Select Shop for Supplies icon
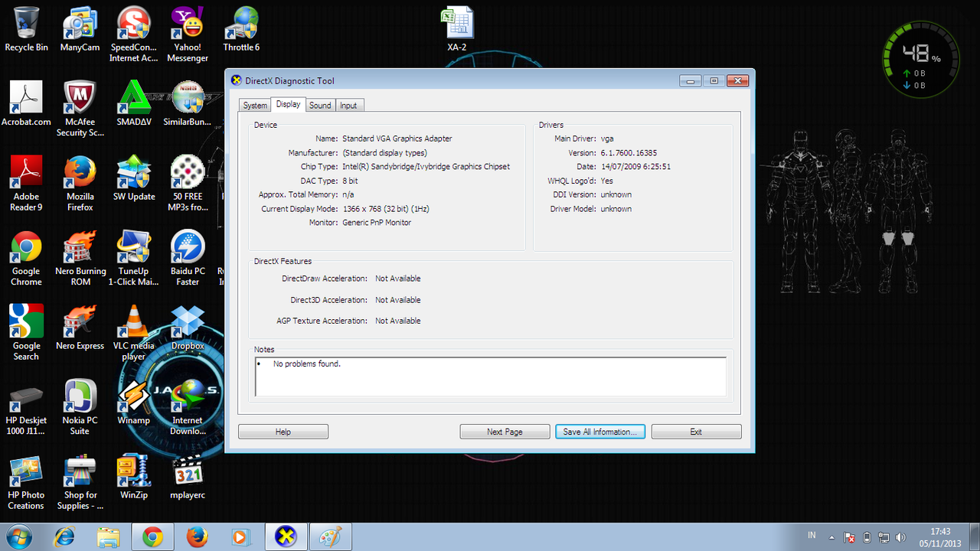The height and width of the screenshot is (551, 980). [80, 483]
